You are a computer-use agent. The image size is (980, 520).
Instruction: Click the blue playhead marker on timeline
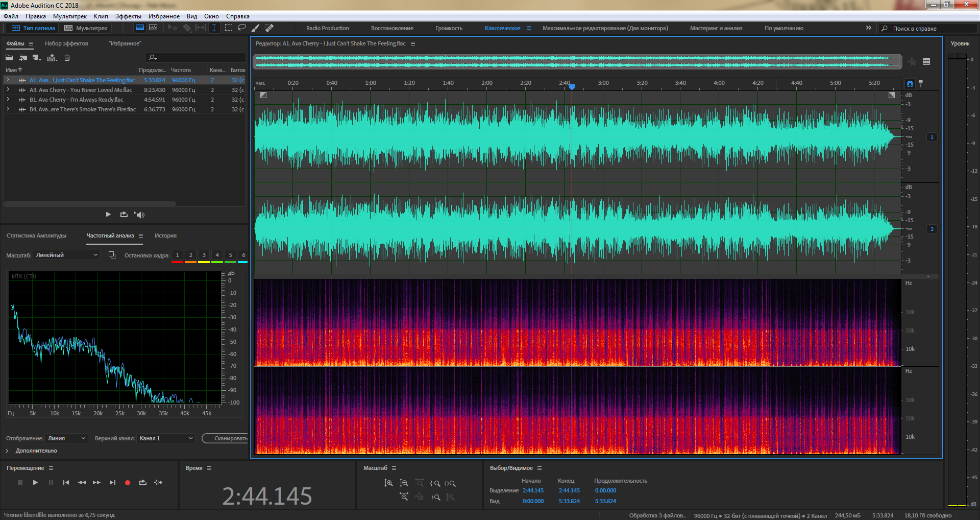pos(572,86)
